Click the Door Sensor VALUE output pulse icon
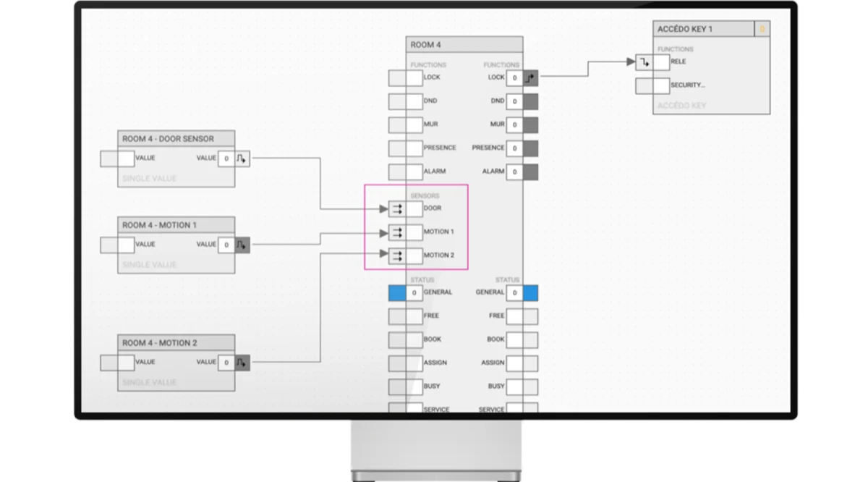The image size is (868, 482). (242, 158)
